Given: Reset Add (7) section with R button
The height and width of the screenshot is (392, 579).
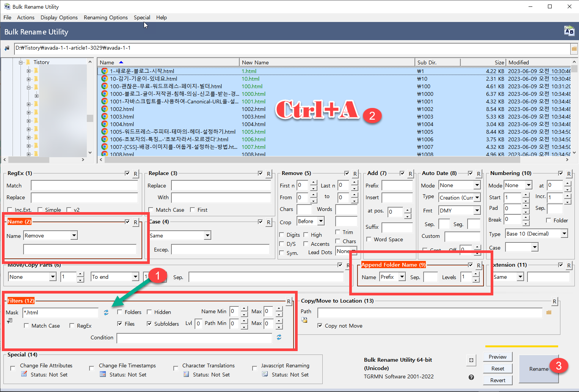Looking at the screenshot, I should [410, 174].
